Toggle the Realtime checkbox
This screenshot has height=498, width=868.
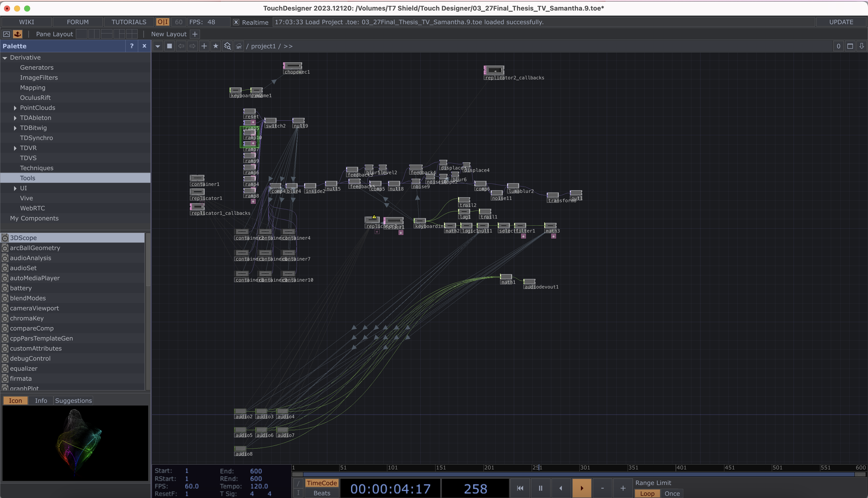tap(236, 22)
